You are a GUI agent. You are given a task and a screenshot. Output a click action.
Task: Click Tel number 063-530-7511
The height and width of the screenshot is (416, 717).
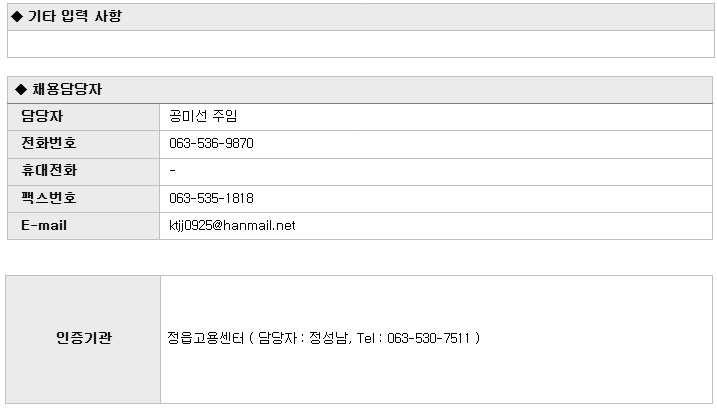[428, 338]
